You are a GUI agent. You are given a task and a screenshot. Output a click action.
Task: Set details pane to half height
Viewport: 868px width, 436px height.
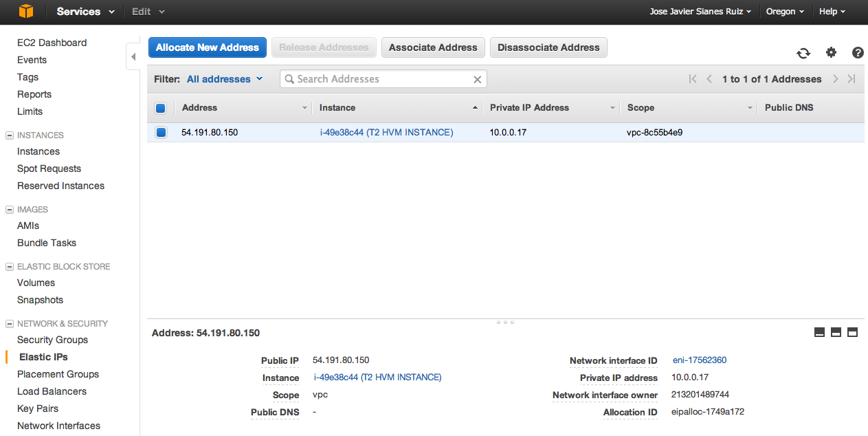(x=836, y=332)
